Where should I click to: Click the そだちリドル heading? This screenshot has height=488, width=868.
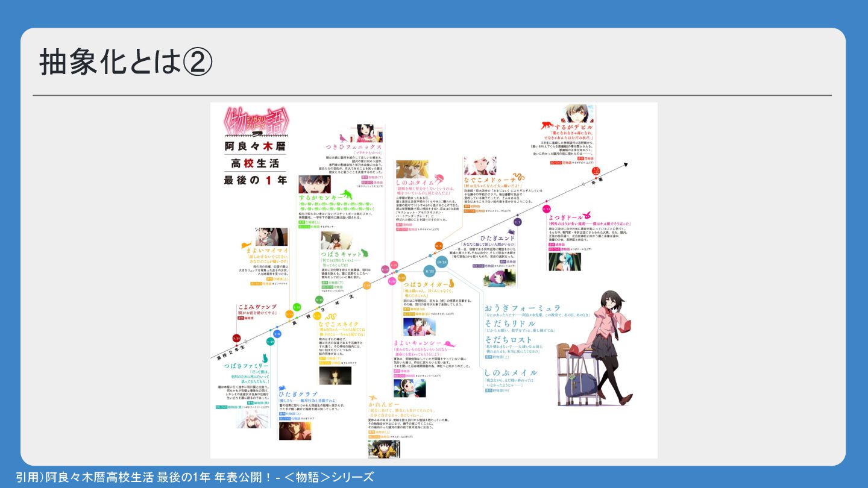(x=509, y=324)
